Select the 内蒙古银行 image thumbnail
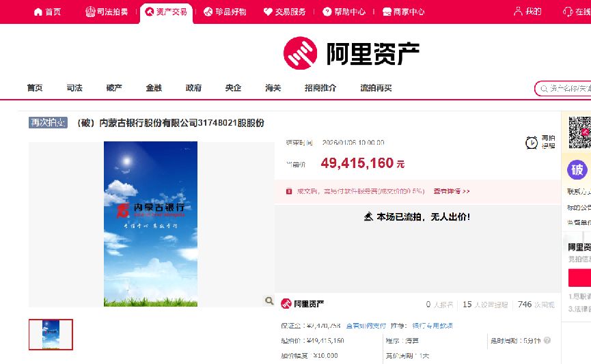The height and width of the screenshot is (364, 591). click(51, 335)
